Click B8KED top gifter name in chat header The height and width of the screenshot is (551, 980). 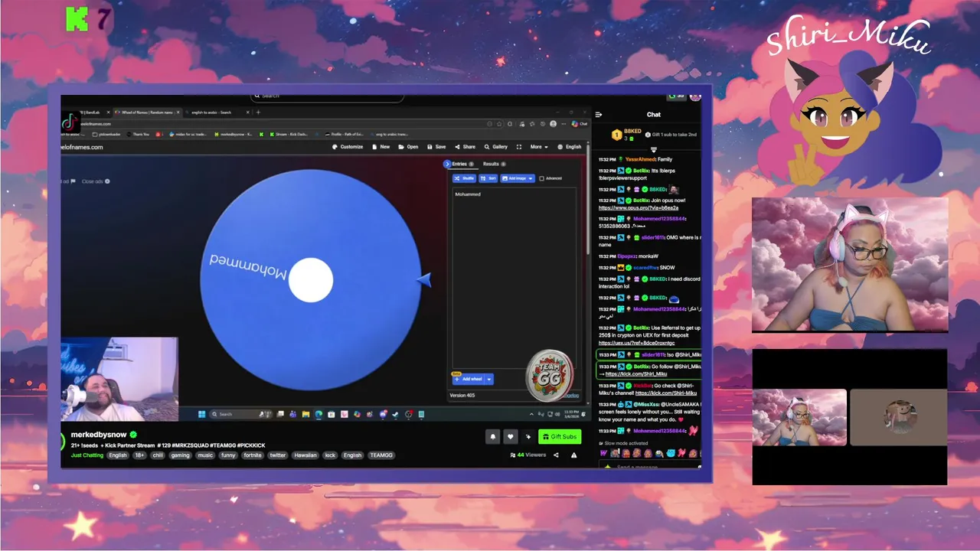(x=632, y=132)
